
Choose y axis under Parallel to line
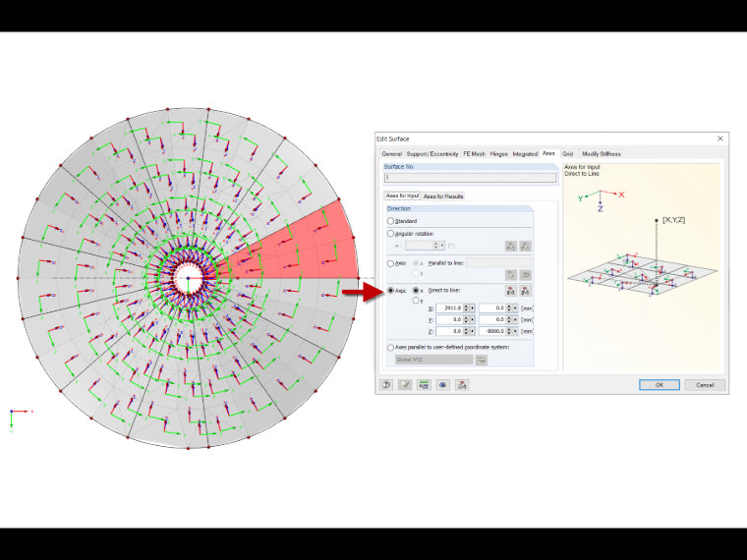tap(416, 273)
